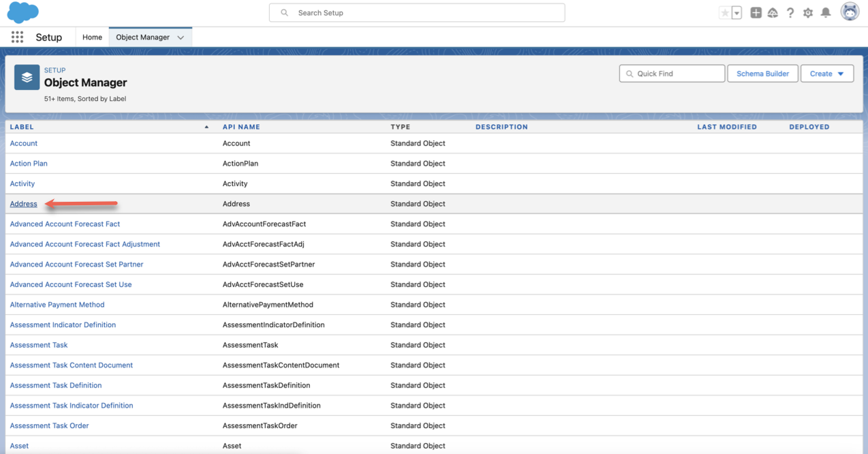Screen dimensions: 868x454
Task: Open the App Launcher grid icon
Action: pyautogui.click(x=17, y=37)
